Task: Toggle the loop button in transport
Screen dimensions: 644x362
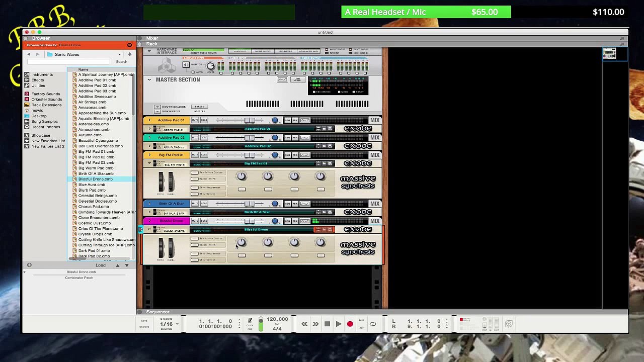Action: (x=373, y=324)
